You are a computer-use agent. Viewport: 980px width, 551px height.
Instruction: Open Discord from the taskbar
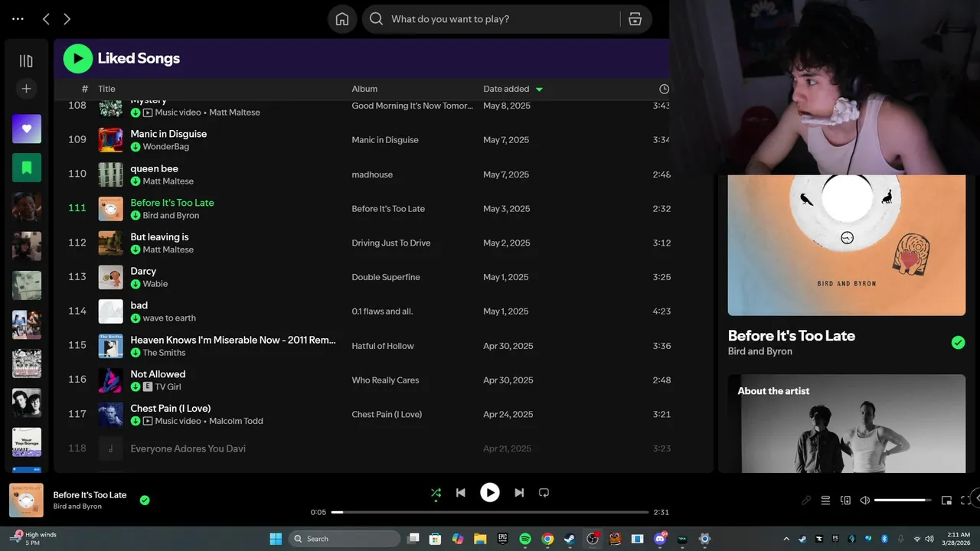659,539
